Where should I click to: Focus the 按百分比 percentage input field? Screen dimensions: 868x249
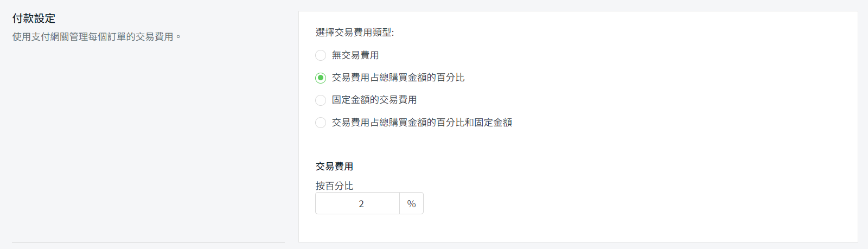point(358,203)
